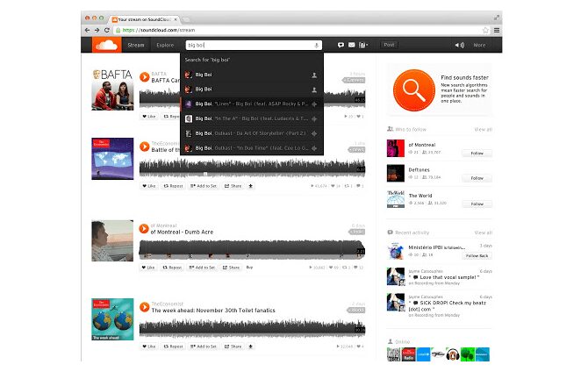588x379 pixels.
Task: Open the Stream tab
Action: [136, 45]
